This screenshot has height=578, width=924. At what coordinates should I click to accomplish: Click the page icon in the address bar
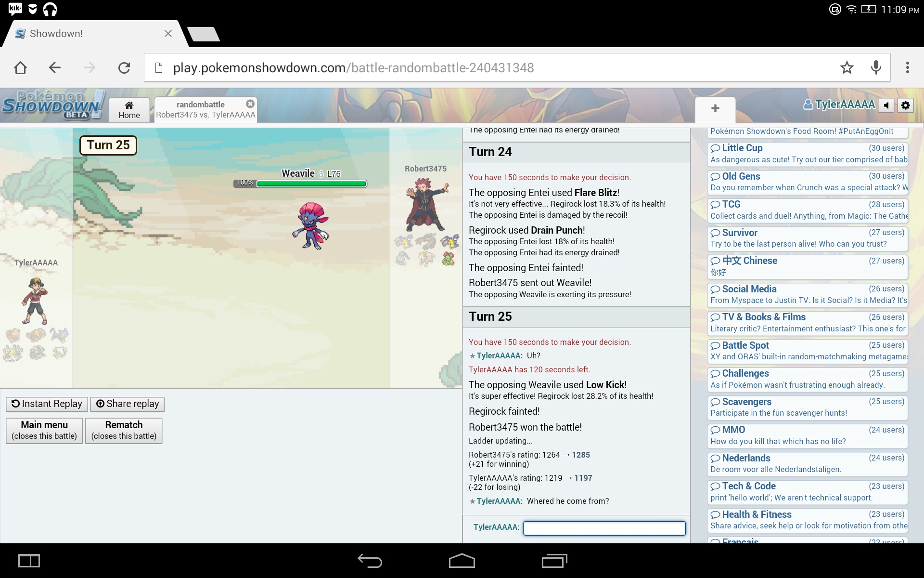coord(159,68)
